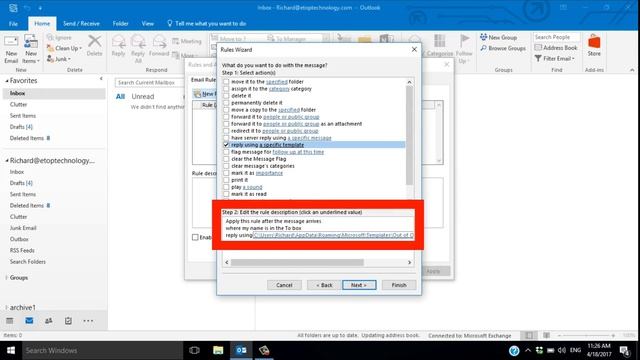Uncheck 'reply using a specific template'
This screenshot has height=360, width=640.
[x=226, y=144]
